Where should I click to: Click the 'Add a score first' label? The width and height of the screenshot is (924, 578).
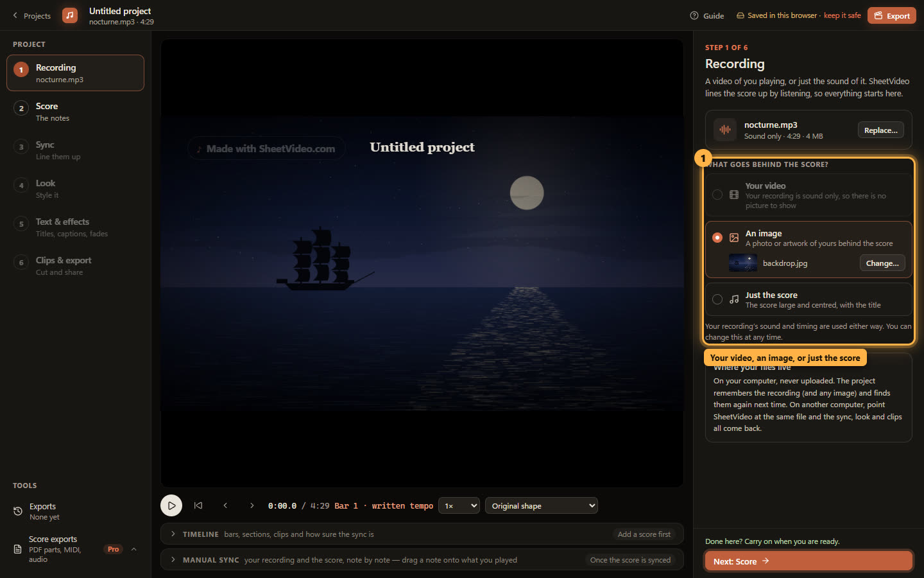(x=644, y=534)
